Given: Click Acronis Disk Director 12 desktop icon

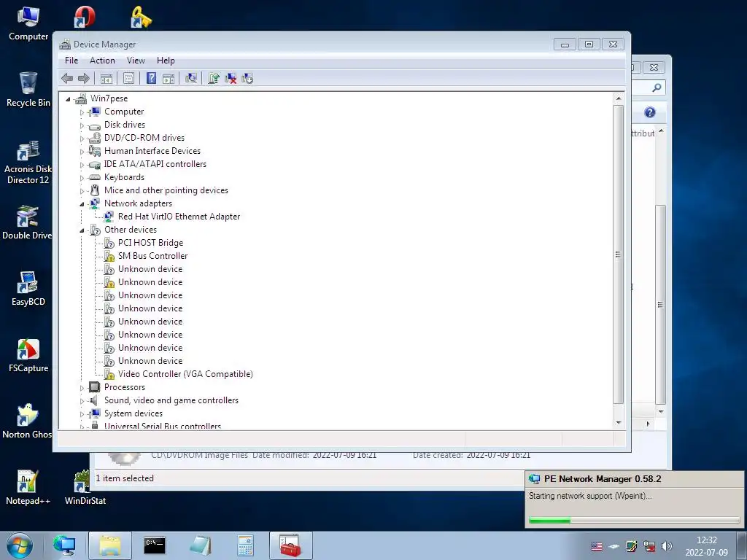Looking at the screenshot, I should point(28,162).
